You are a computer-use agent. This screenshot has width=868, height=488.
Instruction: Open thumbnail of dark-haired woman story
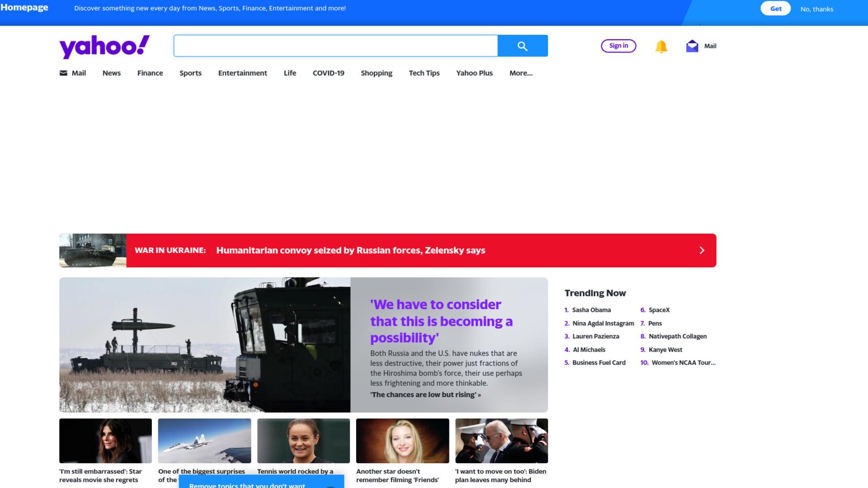coord(105,441)
